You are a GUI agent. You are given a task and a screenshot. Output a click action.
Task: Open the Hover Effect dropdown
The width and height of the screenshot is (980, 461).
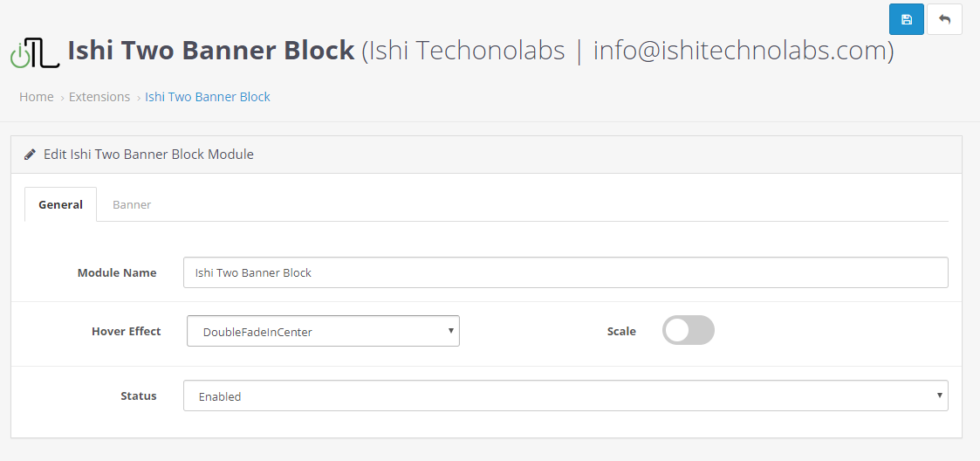coord(323,331)
